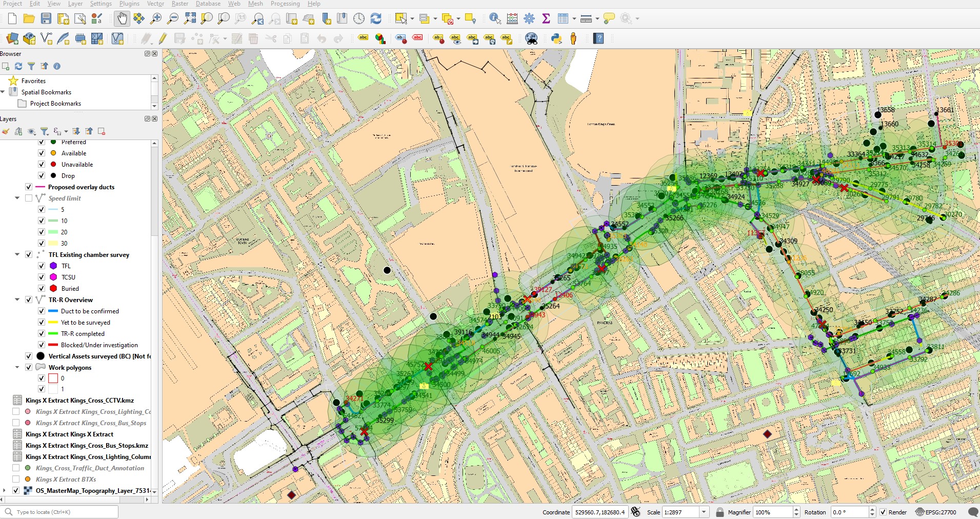Open the attribute table

point(563,18)
